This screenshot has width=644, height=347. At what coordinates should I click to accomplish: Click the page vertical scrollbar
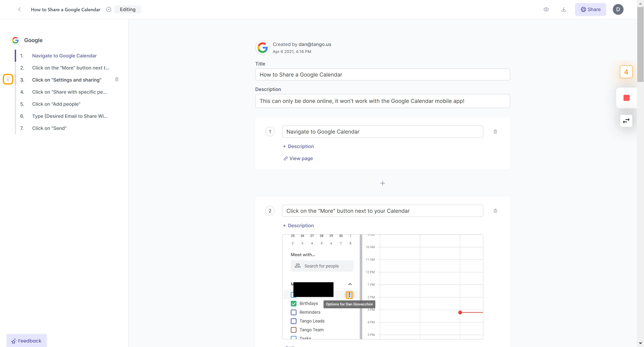coord(640,44)
